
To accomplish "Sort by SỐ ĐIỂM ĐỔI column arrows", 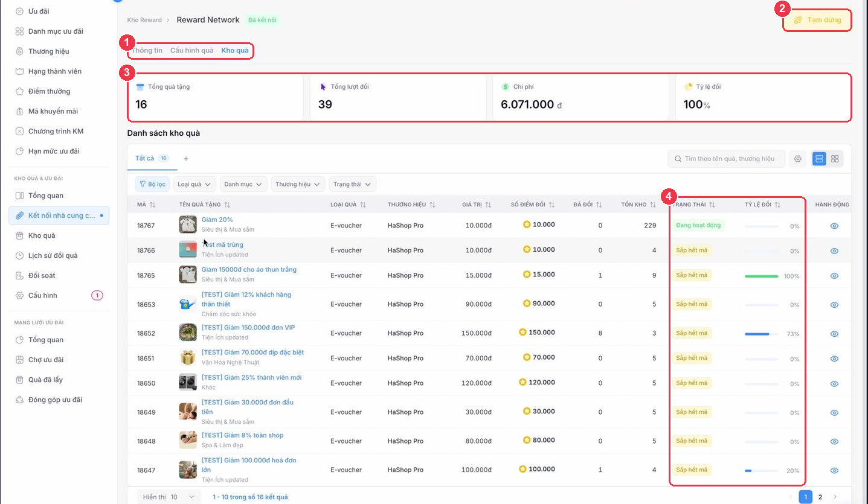I will point(551,205).
